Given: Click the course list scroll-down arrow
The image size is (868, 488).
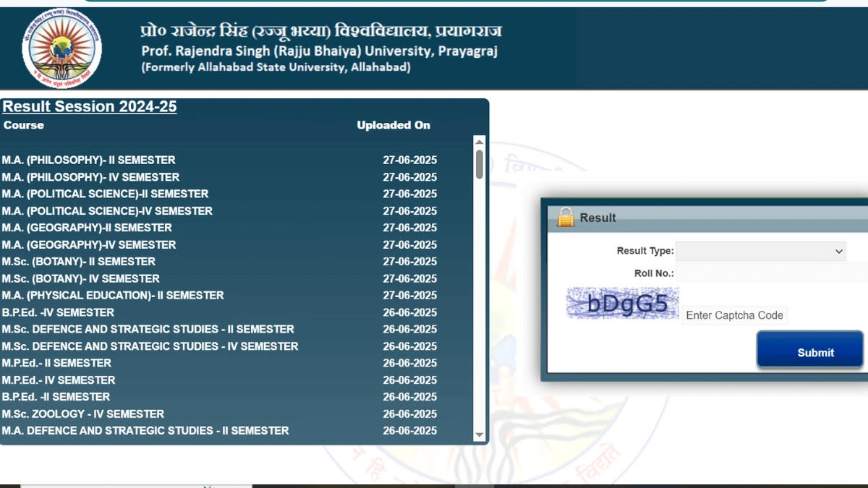Looking at the screenshot, I should (x=479, y=435).
